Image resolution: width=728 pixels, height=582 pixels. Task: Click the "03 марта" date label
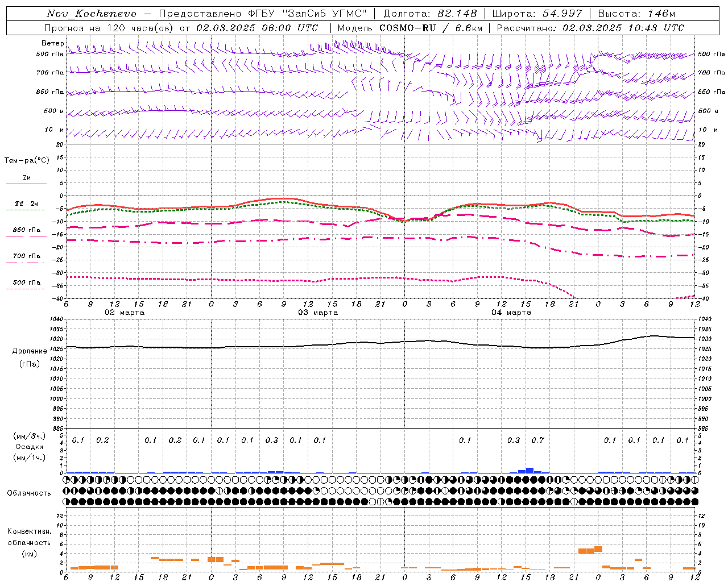(318, 313)
